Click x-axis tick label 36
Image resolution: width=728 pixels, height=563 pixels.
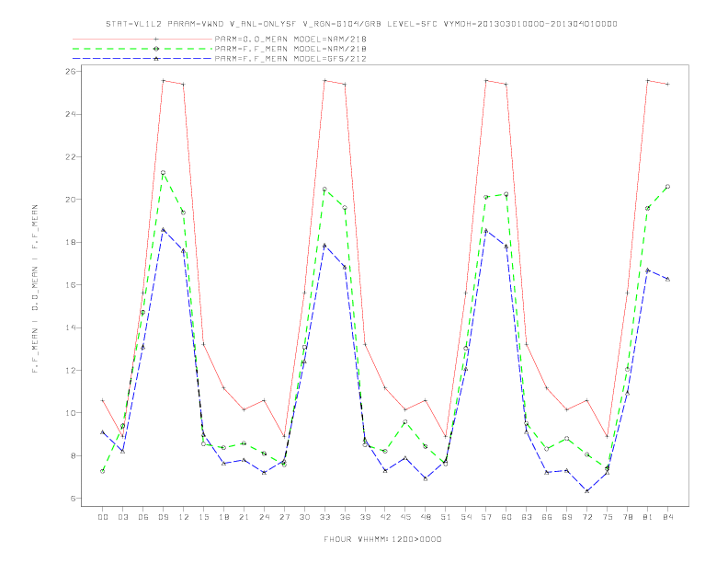[x=345, y=517]
